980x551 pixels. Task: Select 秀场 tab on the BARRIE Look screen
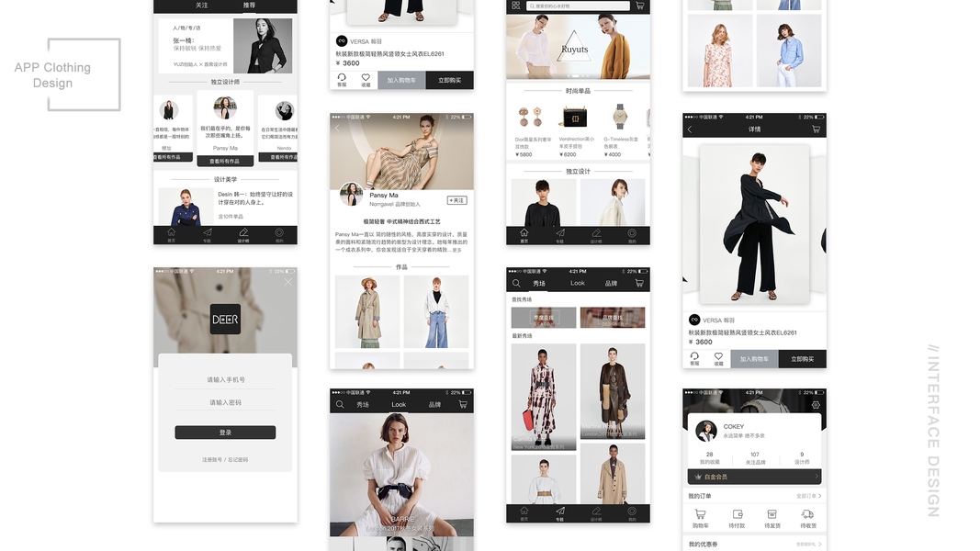pyautogui.click(x=363, y=404)
